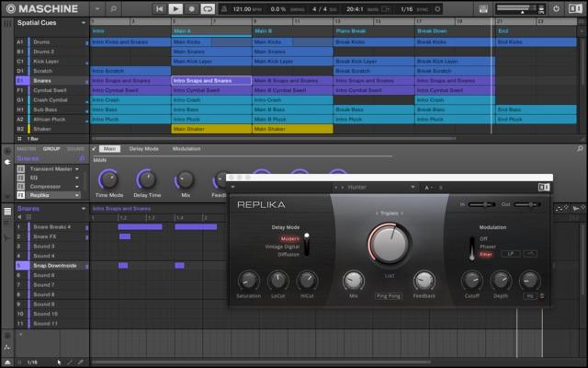
Task: Switch to the GROUP tab
Action: click(51, 149)
